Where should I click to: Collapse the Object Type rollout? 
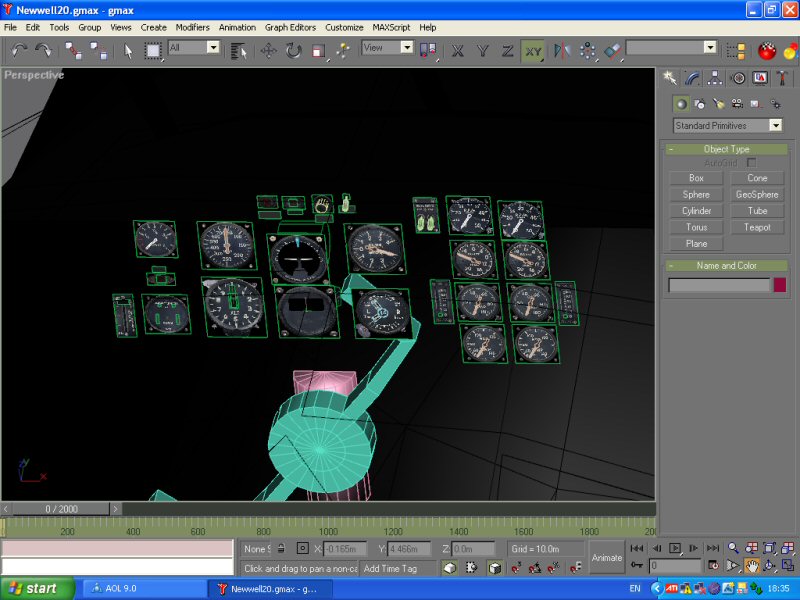pos(726,149)
